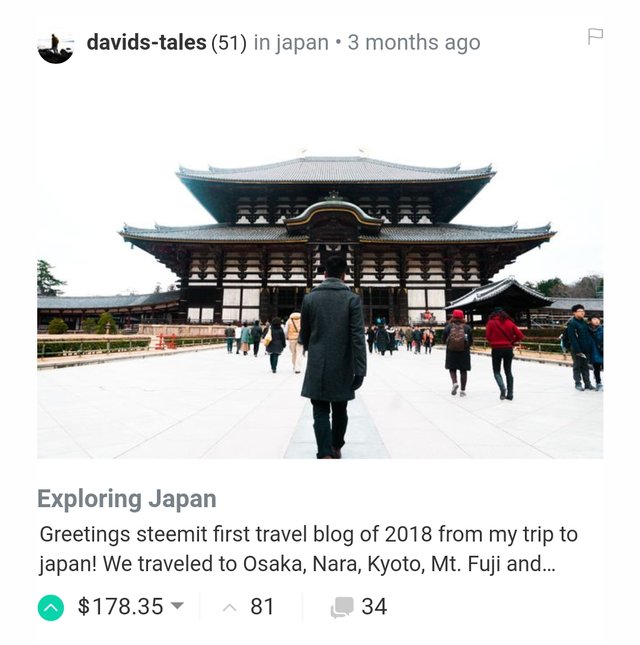The width and height of the screenshot is (640, 645).
Task: Open the davids-tales author name link
Action: click(146, 42)
